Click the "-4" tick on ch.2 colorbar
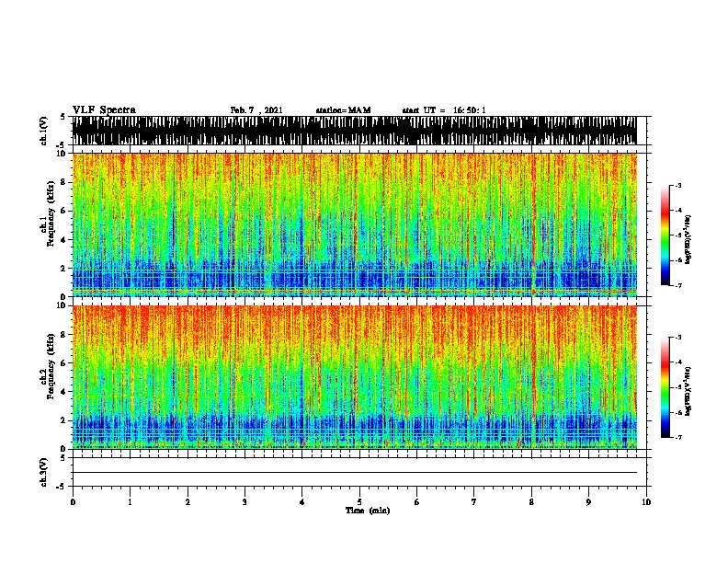 (x=678, y=362)
